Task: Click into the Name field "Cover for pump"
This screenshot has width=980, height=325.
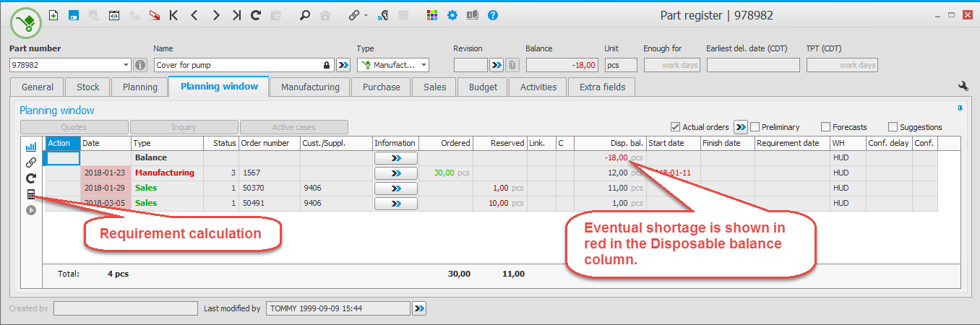Action: pos(238,65)
